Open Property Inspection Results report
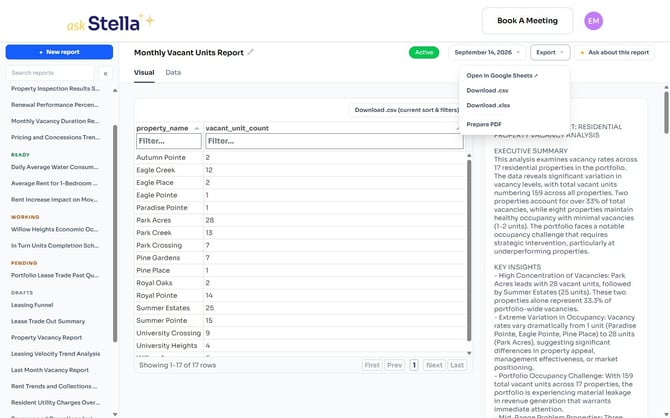The height and width of the screenshot is (418, 670). pos(55,88)
